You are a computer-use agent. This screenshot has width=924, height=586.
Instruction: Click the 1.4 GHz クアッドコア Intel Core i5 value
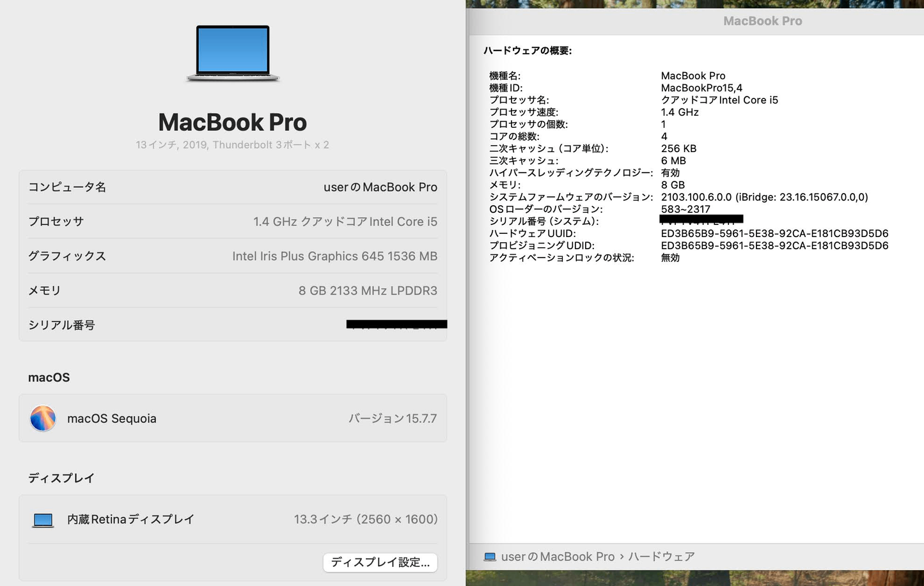345,222
